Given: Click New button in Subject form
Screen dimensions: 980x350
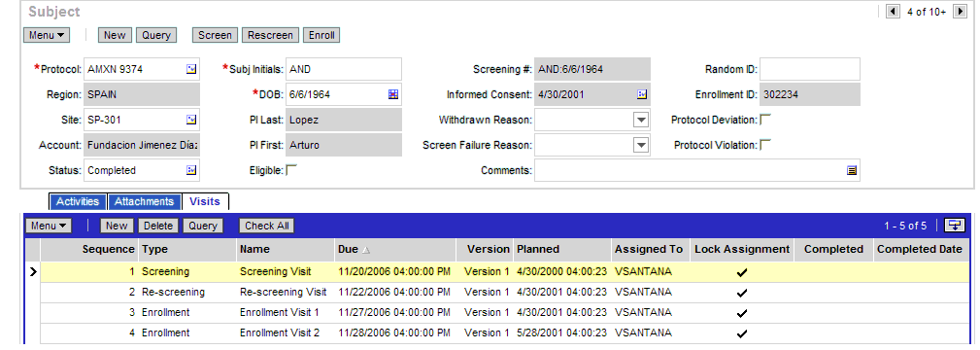Looking at the screenshot, I should click(x=115, y=35).
